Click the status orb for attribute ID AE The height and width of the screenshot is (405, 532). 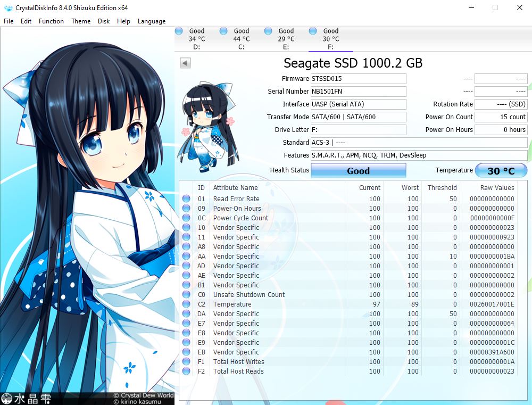click(x=186, y=275)
